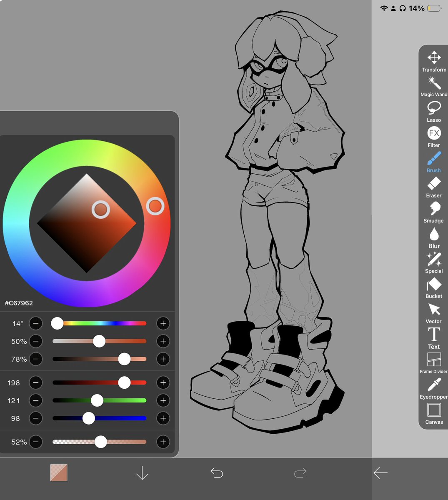Increase opacity 52% with plus button
This screenshot has width=448, height=500.
tap(163, 442)
